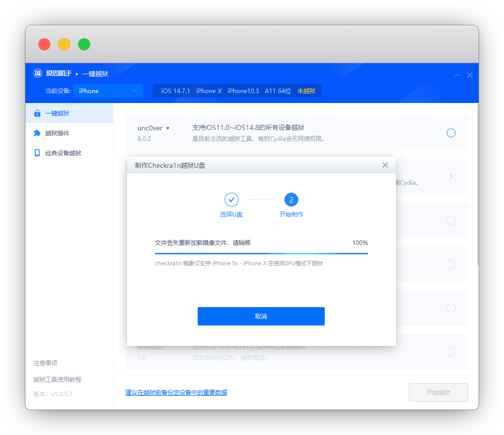Click the green macOS maximize button
The width and height of the screenshot is (504, 435).
click(84, 44)
